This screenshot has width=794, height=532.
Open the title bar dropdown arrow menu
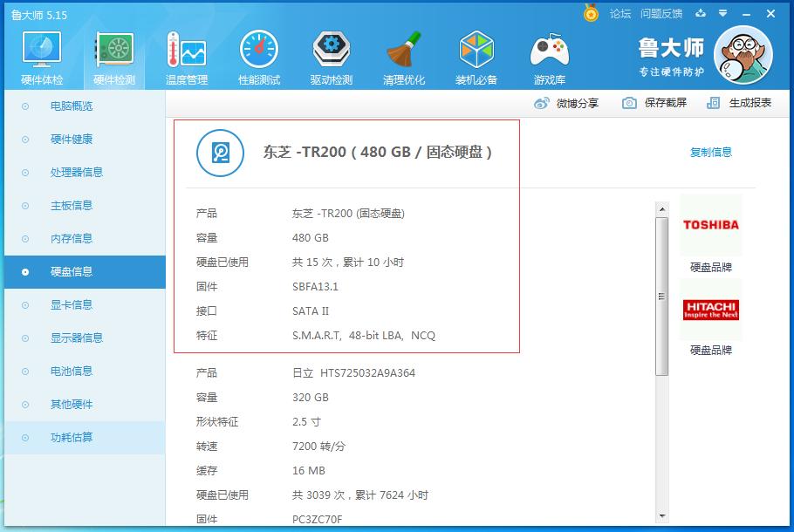[723, 13]
